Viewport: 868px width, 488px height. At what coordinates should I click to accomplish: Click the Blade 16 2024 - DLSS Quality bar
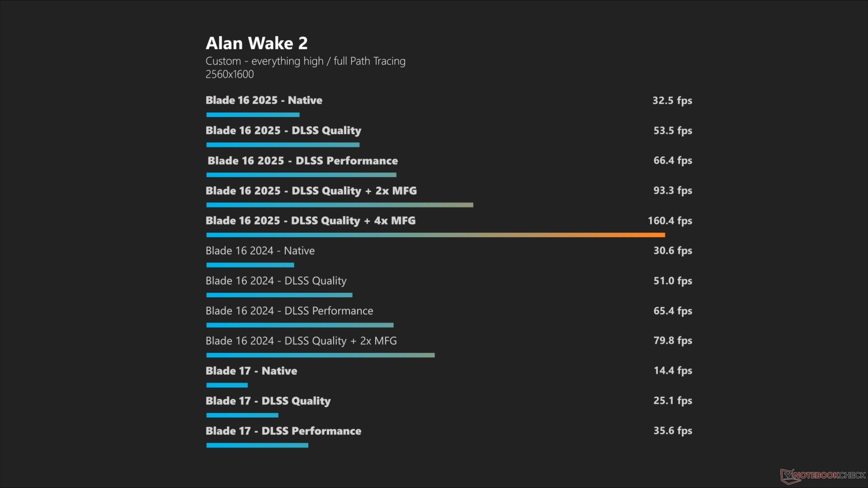point(279,295)
